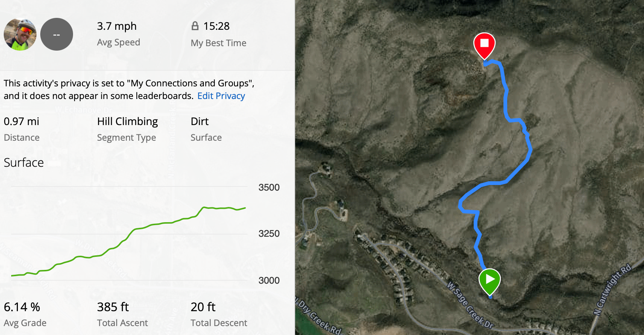644x335 pixels.
Task: Click the 3500 elevation axis label
Action: 269,187
